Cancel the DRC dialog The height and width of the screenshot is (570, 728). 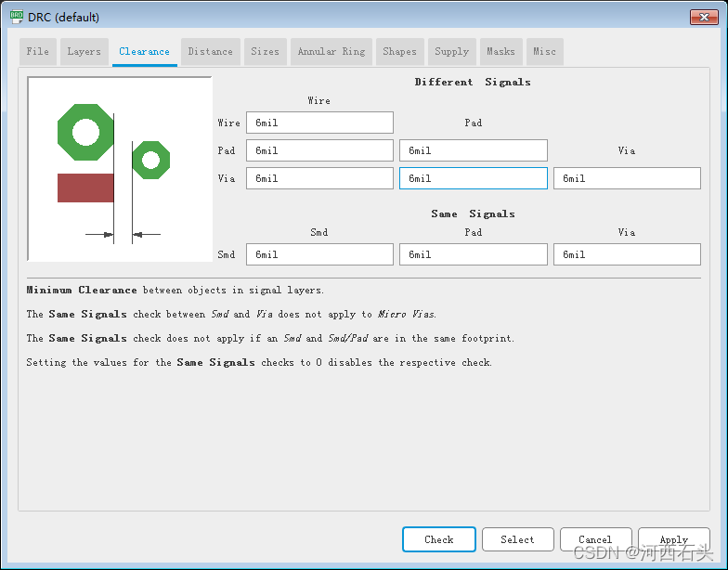[596, 539]
